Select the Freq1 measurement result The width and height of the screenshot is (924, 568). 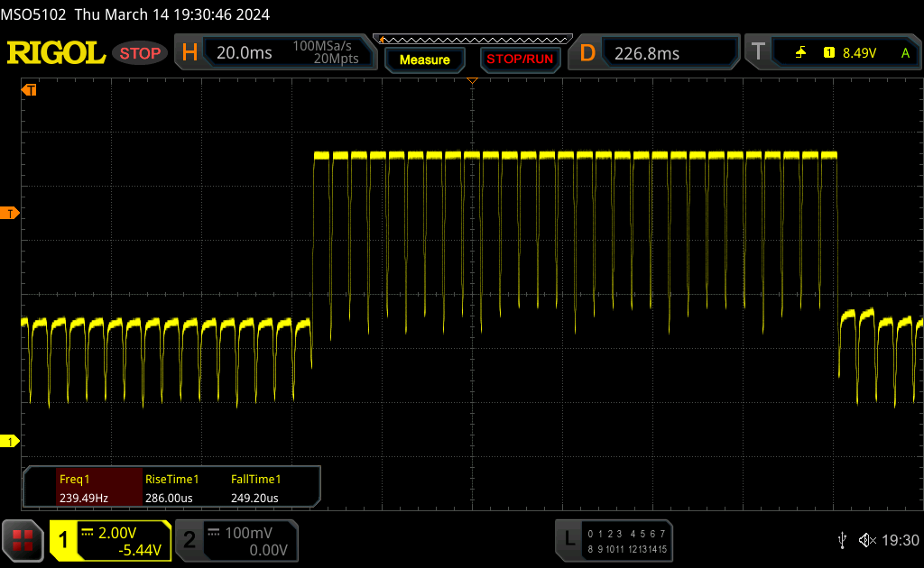[82, 489]
